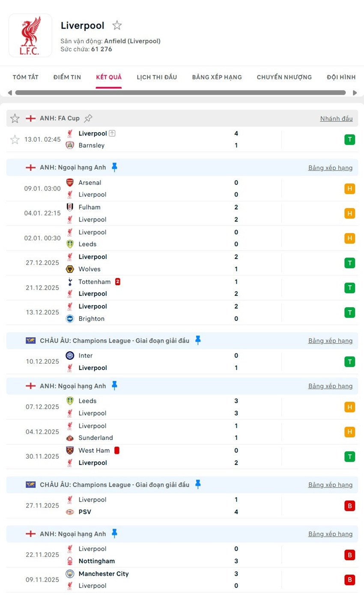Click the Manchester City crest icon
Viewport: 364px width, 595px height.
pyautogui.click(x=69, y=574)
